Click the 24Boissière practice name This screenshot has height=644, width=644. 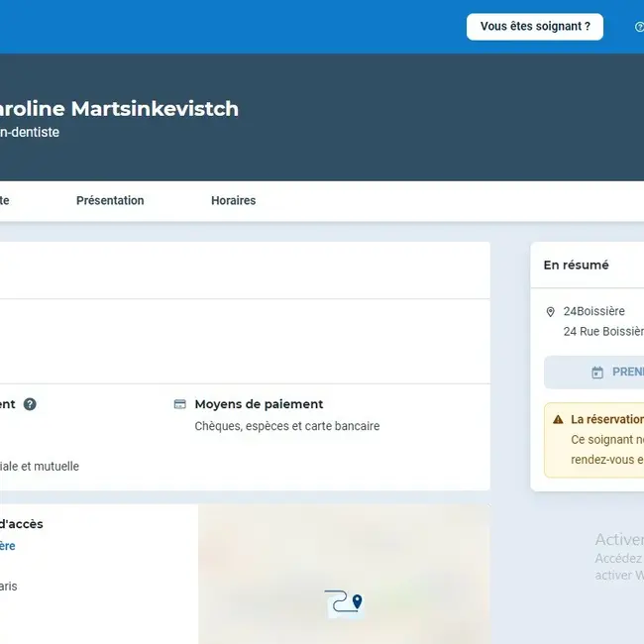click(x=594, y=312)
